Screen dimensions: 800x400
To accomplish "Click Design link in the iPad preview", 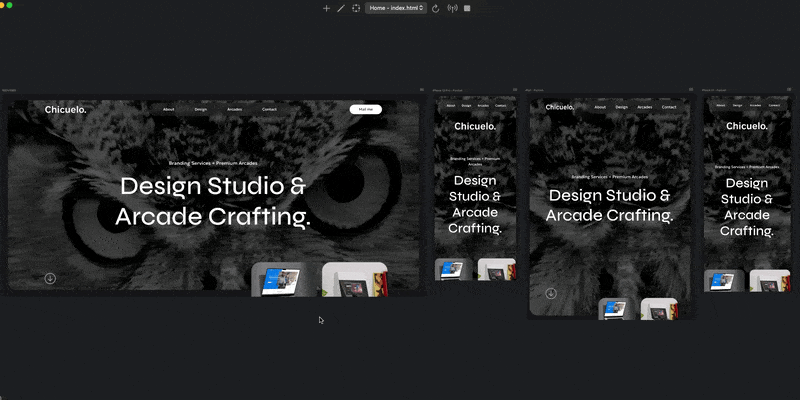I will tap(622, 106).
